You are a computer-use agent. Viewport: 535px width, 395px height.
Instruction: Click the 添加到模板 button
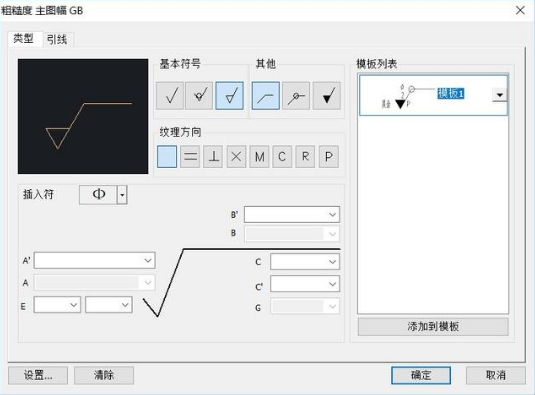point(433,327)
